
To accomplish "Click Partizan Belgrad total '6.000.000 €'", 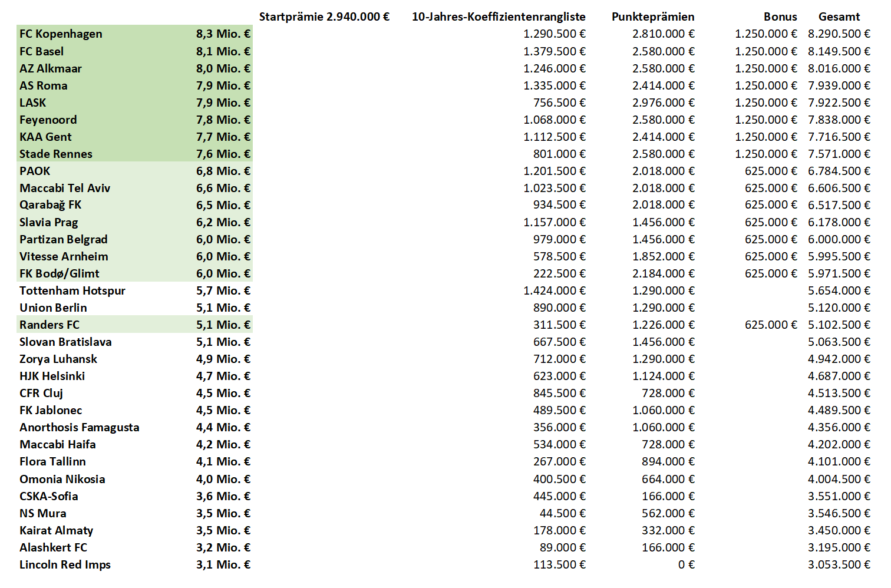I will click(839, 239).
